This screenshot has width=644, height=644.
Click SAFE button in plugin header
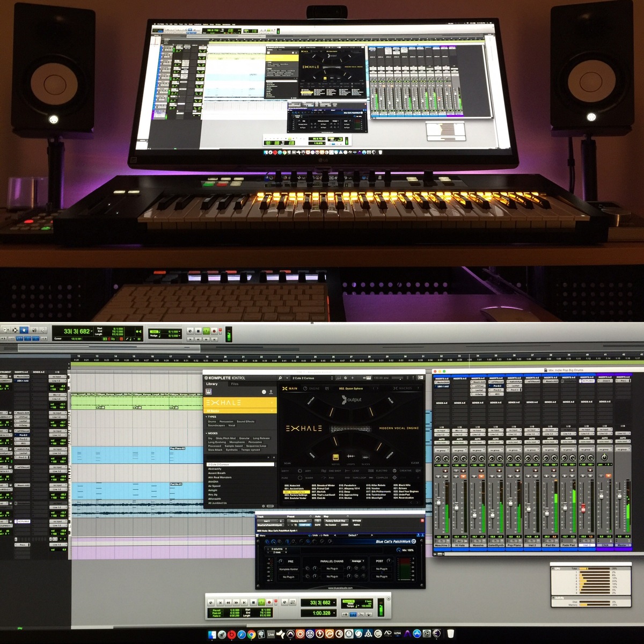(318, 525)
